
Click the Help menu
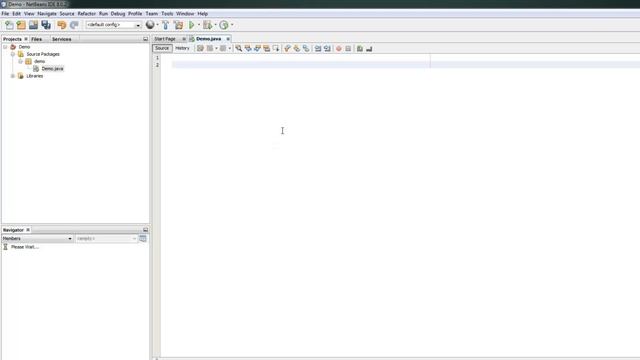pos(203,13)
